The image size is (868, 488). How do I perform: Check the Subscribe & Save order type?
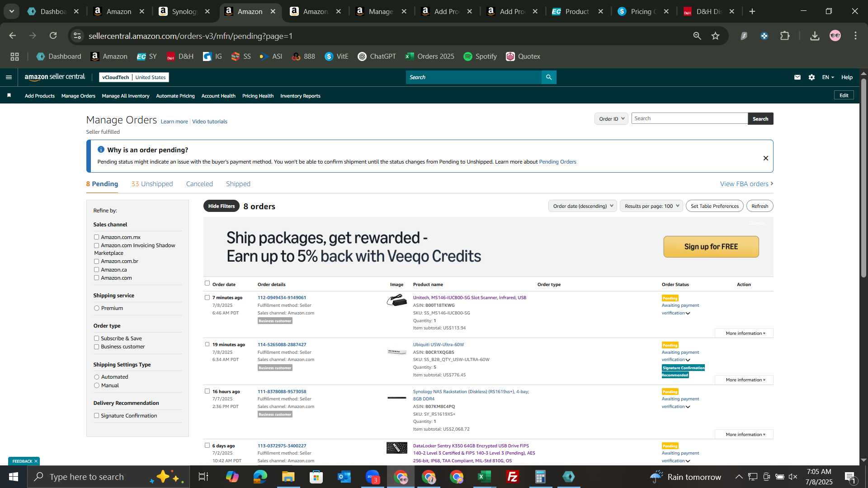[x=96, y=338]
